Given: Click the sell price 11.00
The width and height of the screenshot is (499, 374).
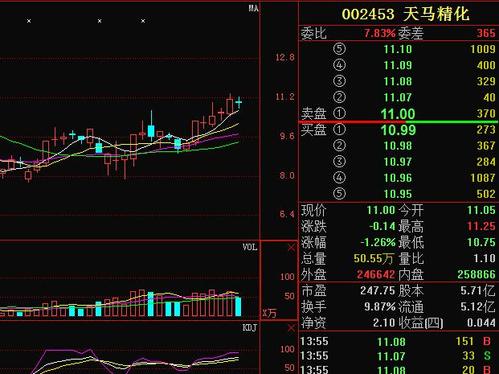Looking at the screenshot, I should pyautogui.click(x=398, y=114).
